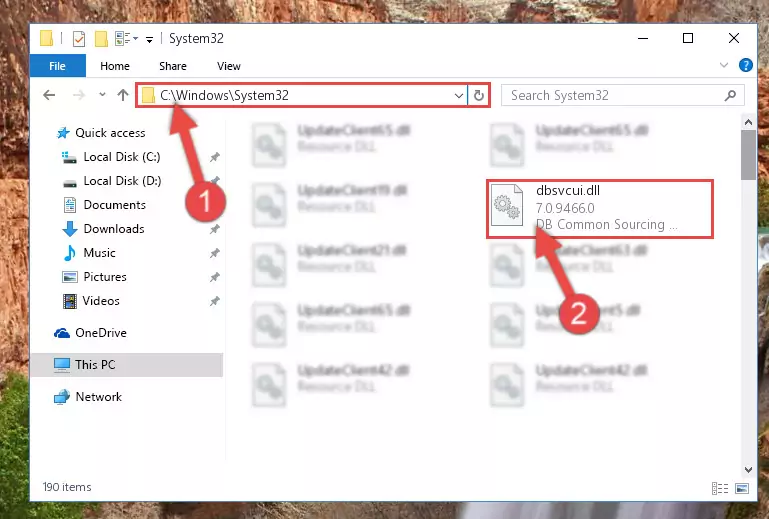This screenshot has width=769, height=519.
Task: Click the address bar path C:\Windows\System32
Action: pyautogui.click(x=224, y=95)
